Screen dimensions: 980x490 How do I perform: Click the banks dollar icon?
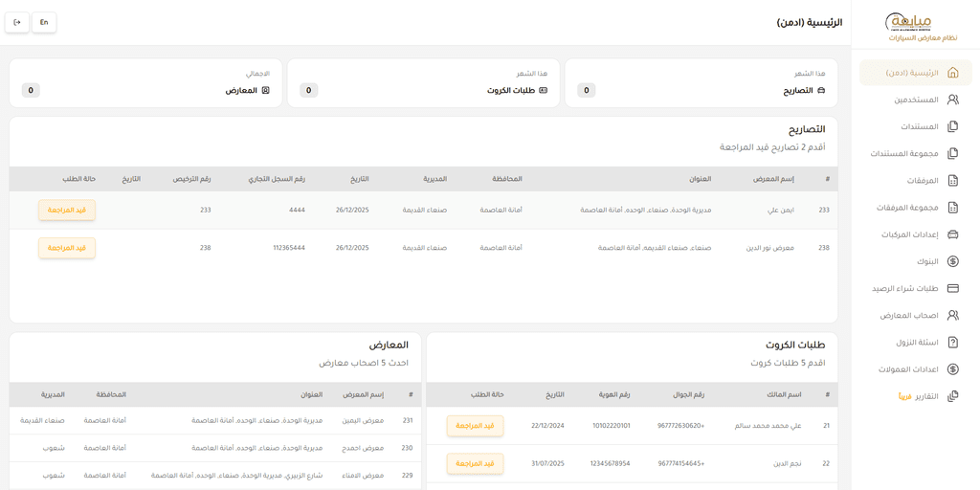click(x=952, y=261)
